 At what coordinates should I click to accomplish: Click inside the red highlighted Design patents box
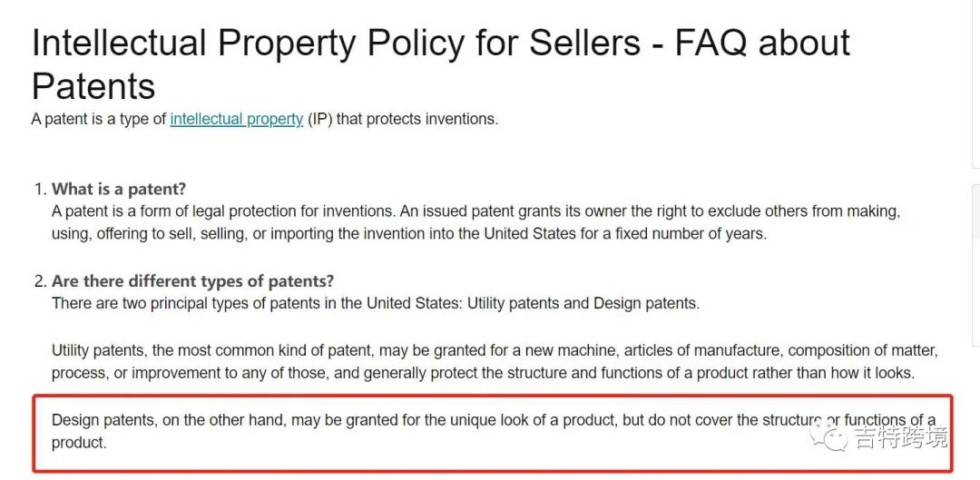pyautogui.click(x=490, y=432)
